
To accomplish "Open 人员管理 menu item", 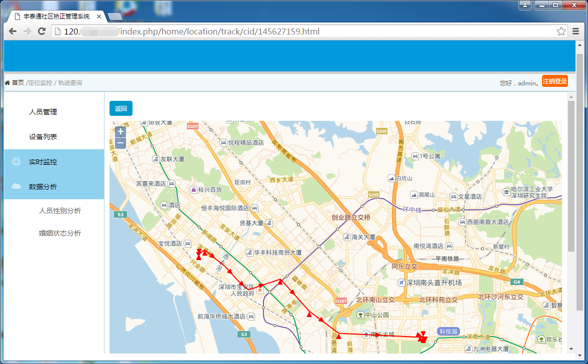I will (43, 112).
